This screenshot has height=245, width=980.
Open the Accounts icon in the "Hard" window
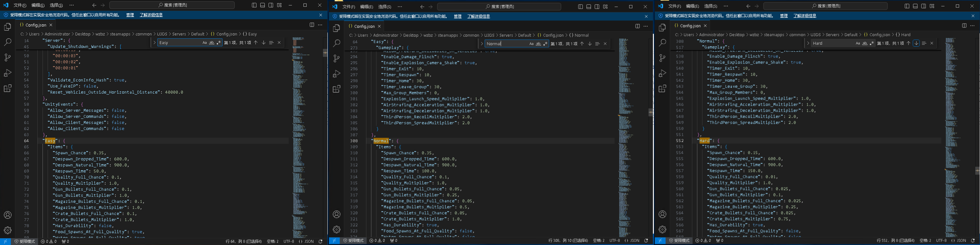click(662, 214)
